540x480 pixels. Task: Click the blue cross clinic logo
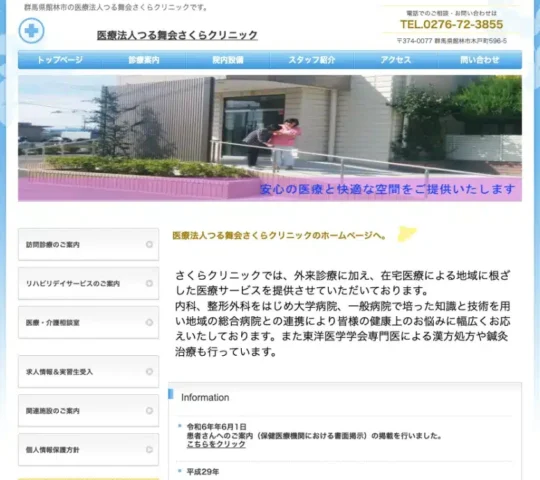31,31
